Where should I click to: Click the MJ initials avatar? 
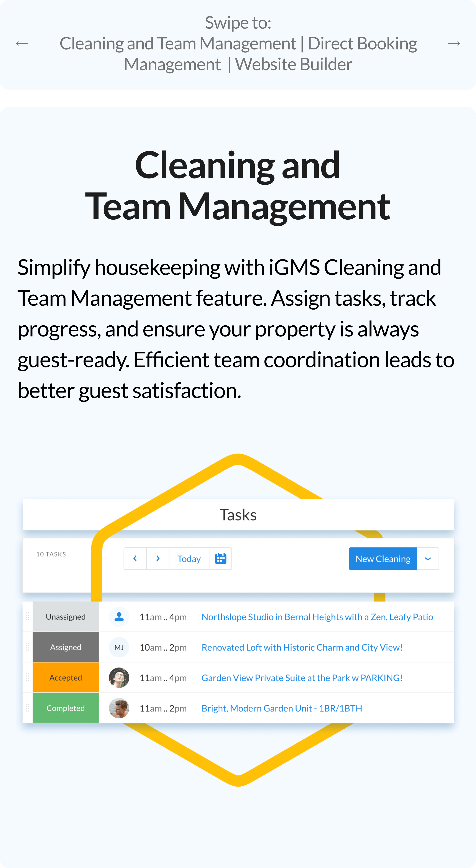pos(119,647)
